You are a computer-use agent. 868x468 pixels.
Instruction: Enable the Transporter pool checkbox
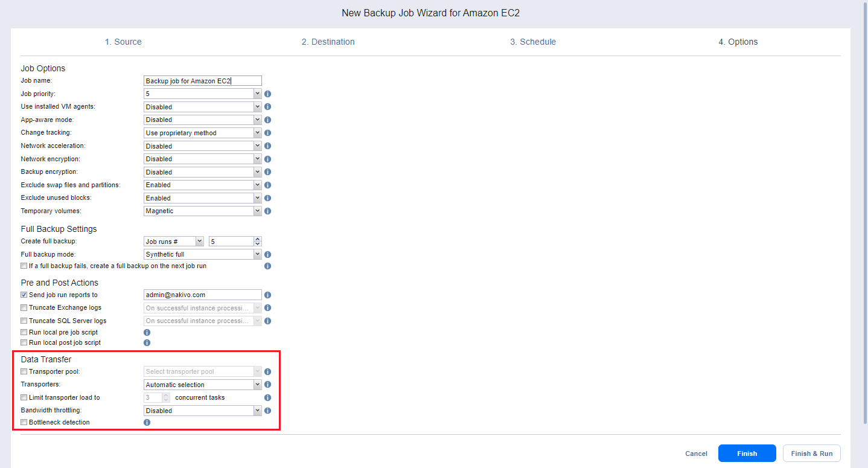pyautogui.click(x=24, y=372)
